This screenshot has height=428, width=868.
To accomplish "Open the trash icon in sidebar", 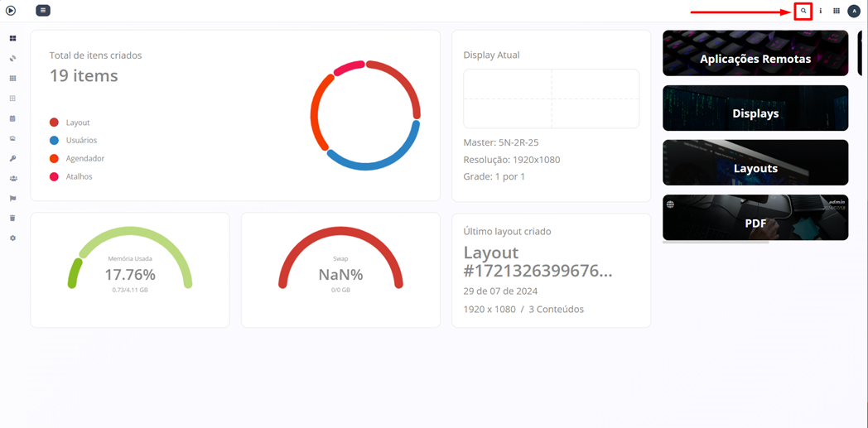I will (12, 219).
